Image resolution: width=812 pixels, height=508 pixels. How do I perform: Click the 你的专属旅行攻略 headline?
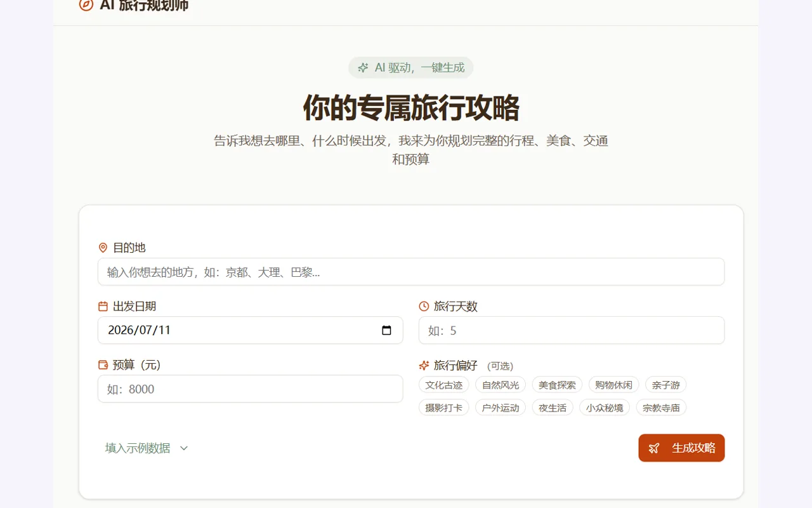coord(411,107)
